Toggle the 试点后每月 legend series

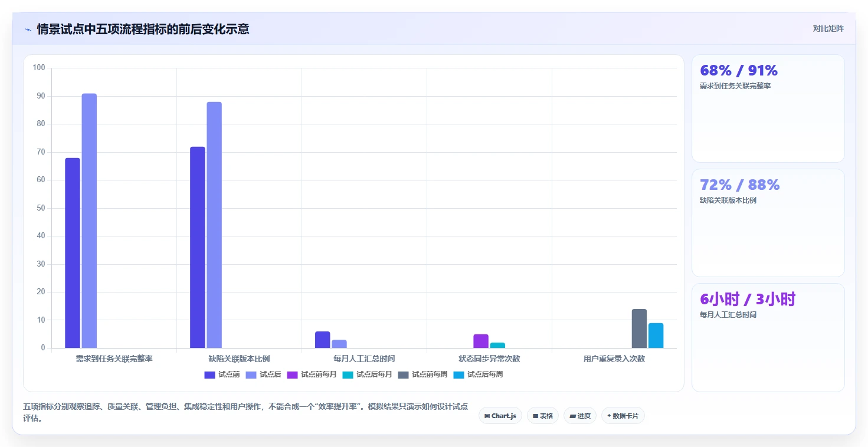[367, 374]
